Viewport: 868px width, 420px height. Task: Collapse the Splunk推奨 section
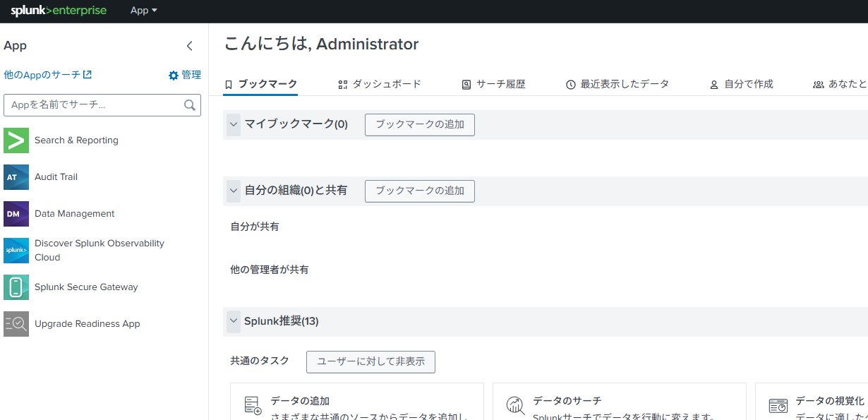click(234, 321)
